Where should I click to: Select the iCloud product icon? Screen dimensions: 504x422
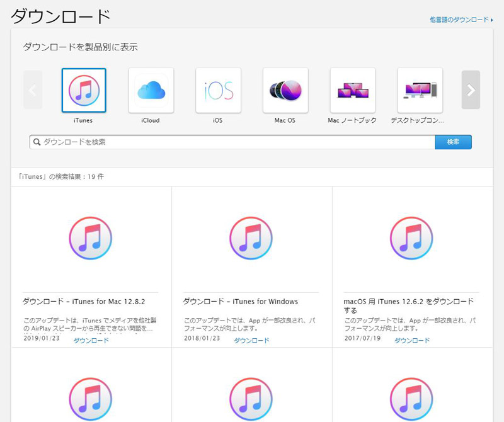point(151,90)
